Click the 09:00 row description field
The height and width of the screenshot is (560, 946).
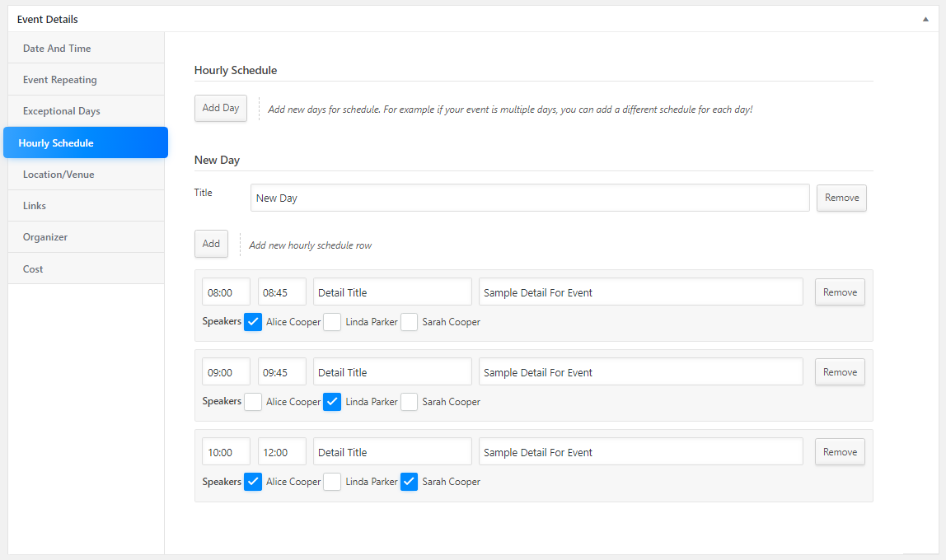640,372
